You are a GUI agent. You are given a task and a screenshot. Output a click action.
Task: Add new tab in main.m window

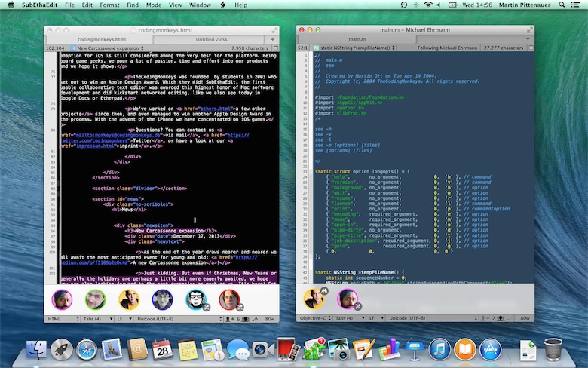coord(528,39)
